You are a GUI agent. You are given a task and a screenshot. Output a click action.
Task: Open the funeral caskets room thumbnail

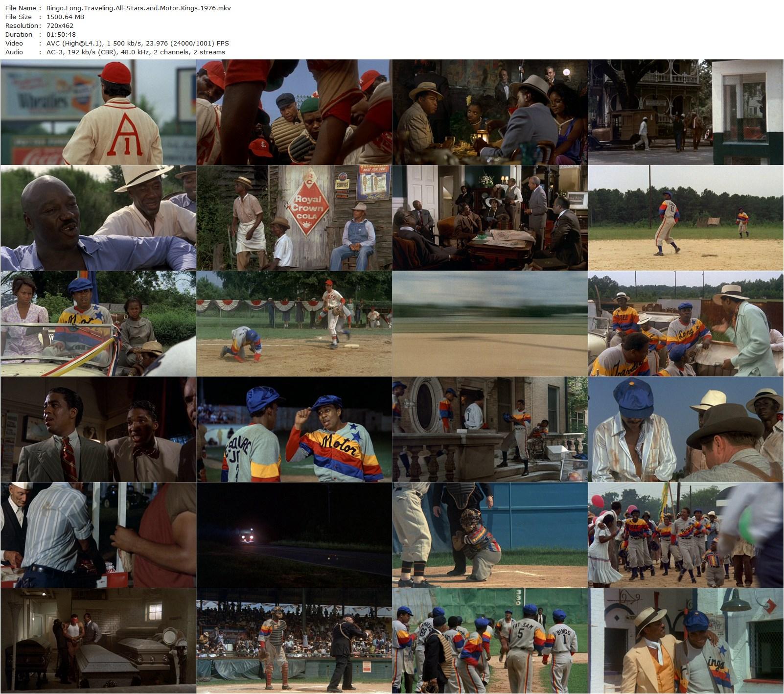coord(98,641)
